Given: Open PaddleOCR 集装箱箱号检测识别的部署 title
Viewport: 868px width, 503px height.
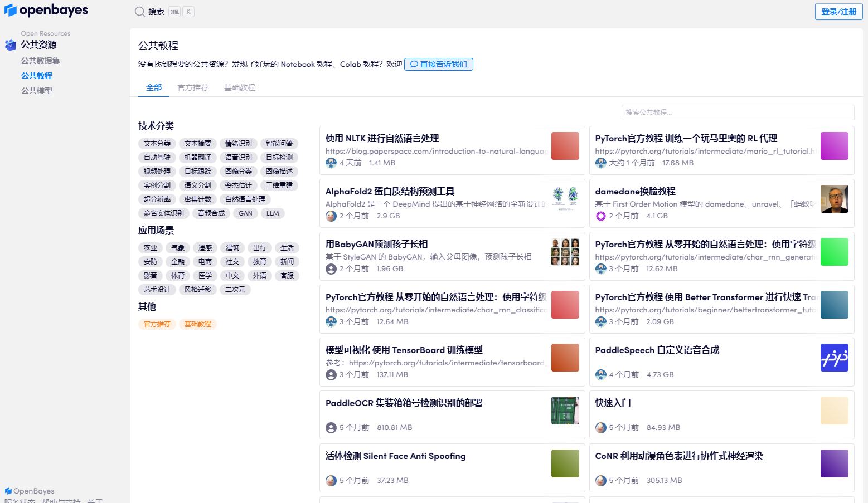Looking at the screenshot, I should (404, 403).
